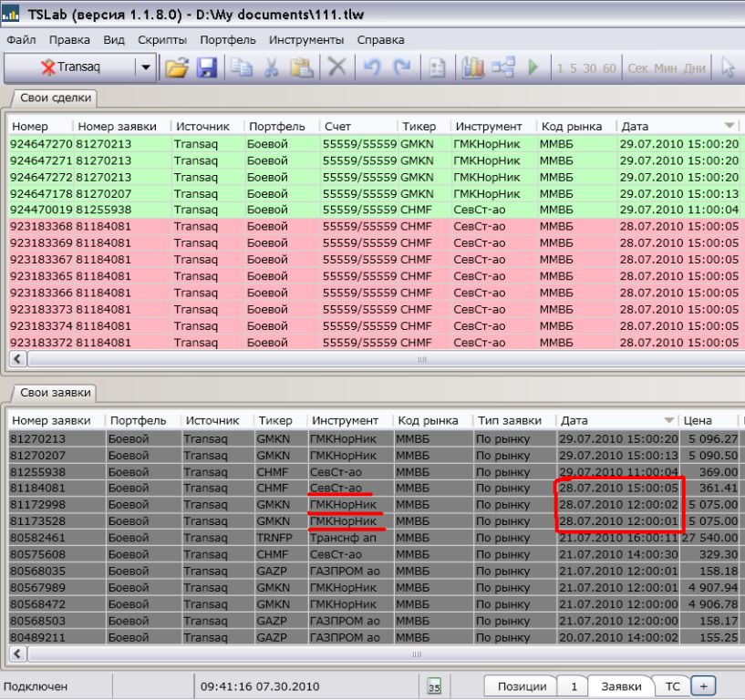The width and height of the screenshot is (745, 700).
Task: Select the mouse pointer tool icon
Action: [728, 68]
